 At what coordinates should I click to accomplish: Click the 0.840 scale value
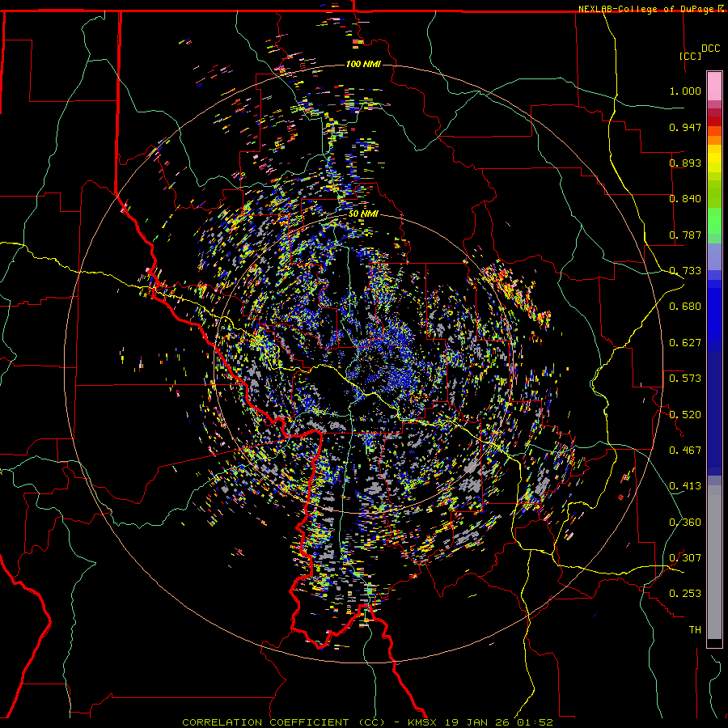point(685,199)
